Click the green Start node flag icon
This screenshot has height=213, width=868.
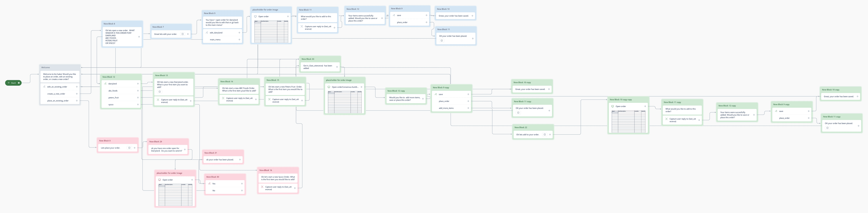[9, 83]
